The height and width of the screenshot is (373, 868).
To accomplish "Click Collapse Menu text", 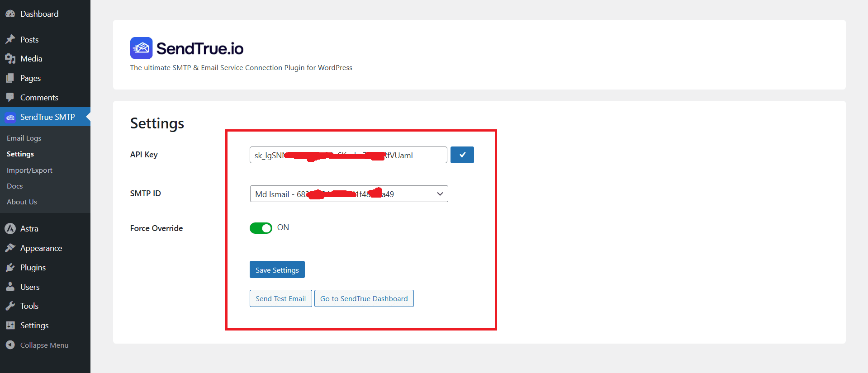I will (x=44, y=345).
